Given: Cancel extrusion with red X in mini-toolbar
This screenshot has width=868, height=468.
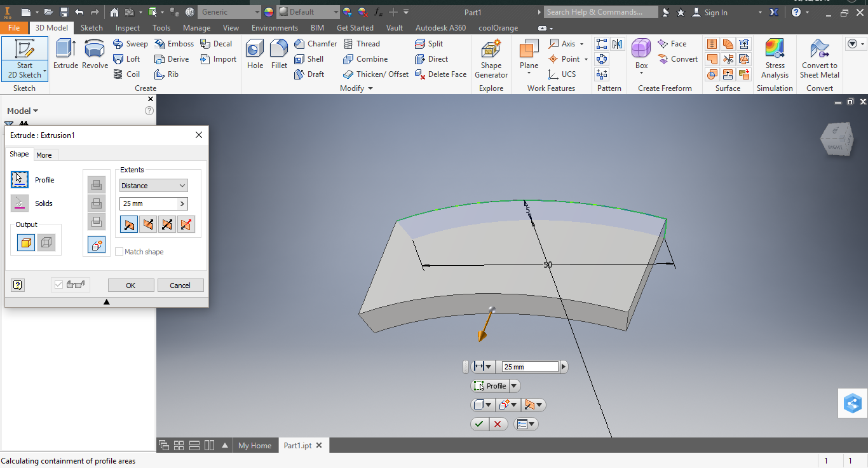Looking at the screenshot, I should coord(498,424).
